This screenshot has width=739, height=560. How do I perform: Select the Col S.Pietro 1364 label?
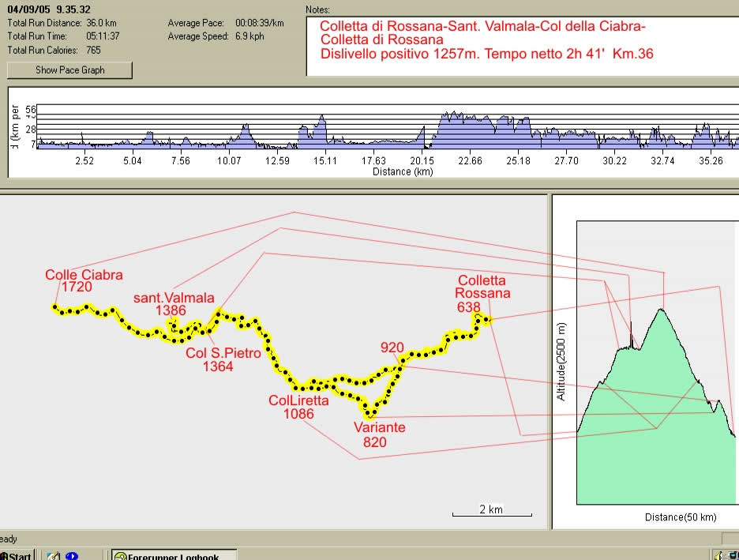[x=223, y=359]
